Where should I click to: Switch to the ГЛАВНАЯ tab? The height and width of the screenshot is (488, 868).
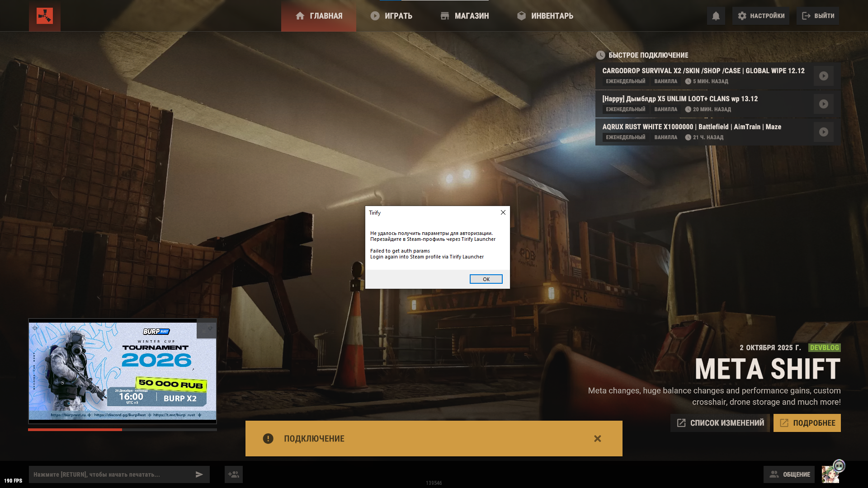(x=319, y=16)
